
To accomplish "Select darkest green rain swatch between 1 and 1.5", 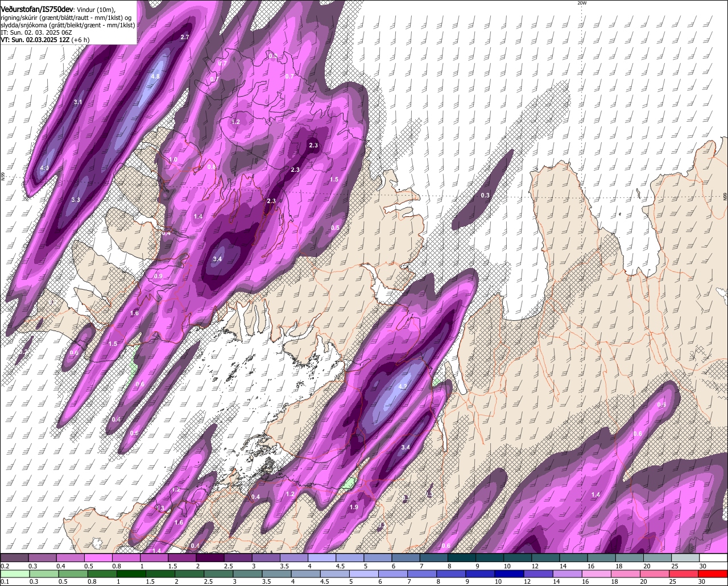I will 131,574.
